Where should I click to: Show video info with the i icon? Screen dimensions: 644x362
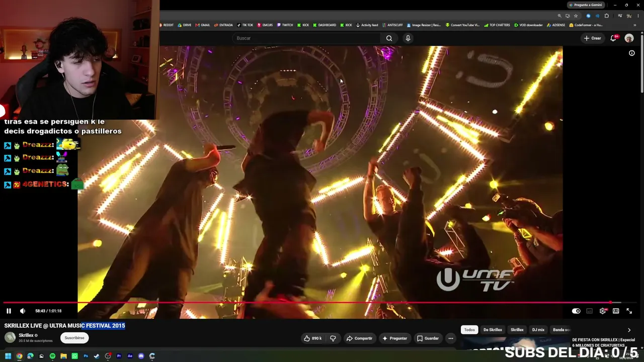click(632, 53)
